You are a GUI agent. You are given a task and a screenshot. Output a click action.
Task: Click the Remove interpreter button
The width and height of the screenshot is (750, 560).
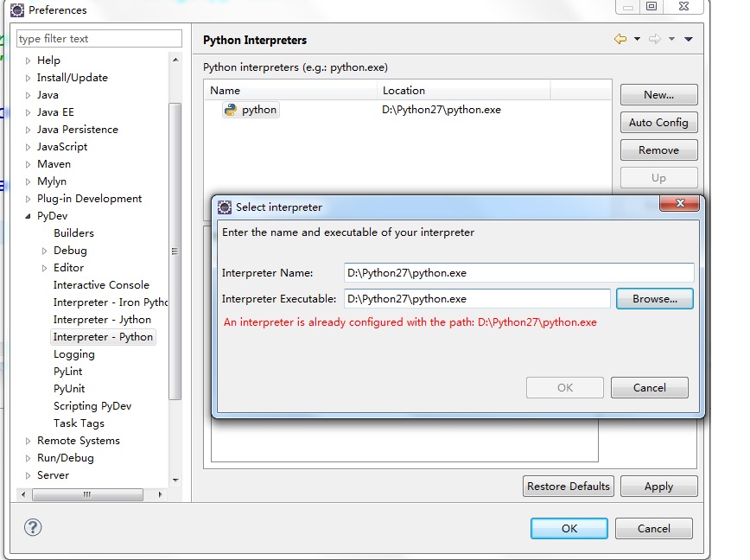(x=658, y=150)
